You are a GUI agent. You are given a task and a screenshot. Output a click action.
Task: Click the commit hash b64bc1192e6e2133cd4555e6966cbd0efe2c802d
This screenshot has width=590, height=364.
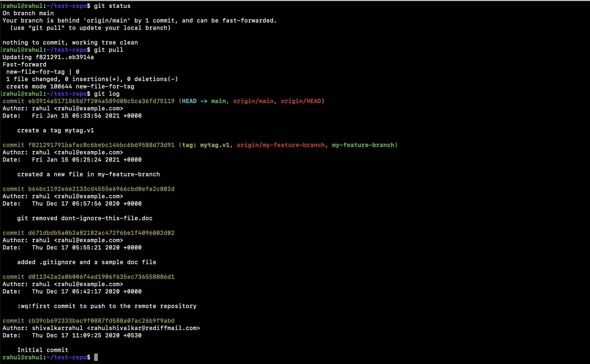point(101,189)
